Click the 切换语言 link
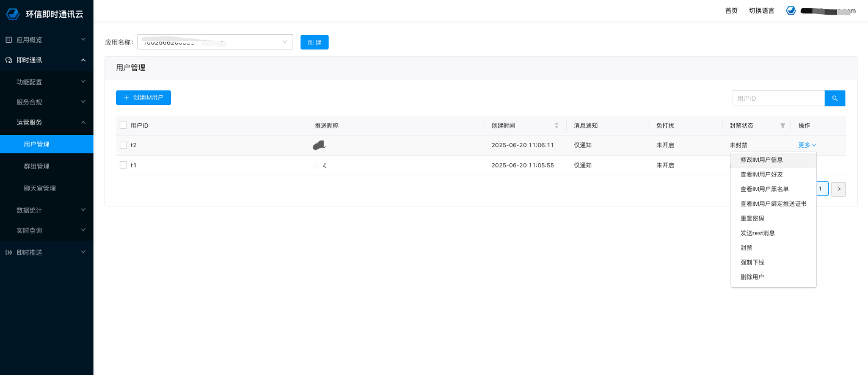Viewport: 868px width, 375px height. 761,11
